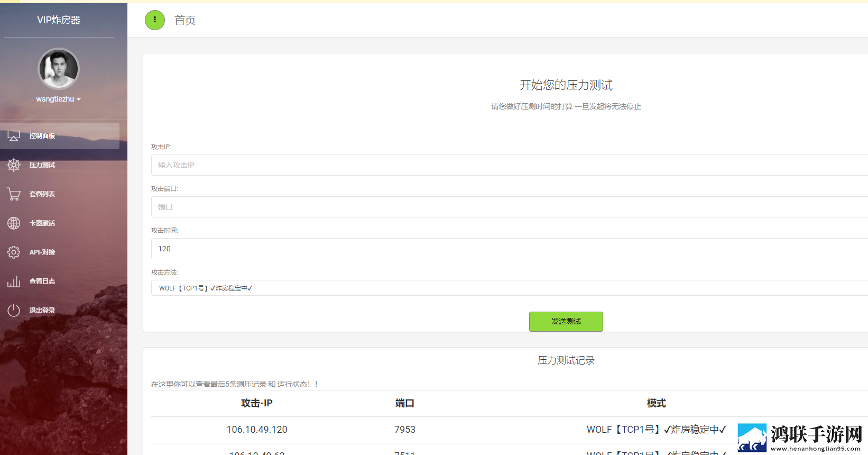
Task: Open the 控制面板 sidebar menu item
Action: tap(60, 136)
